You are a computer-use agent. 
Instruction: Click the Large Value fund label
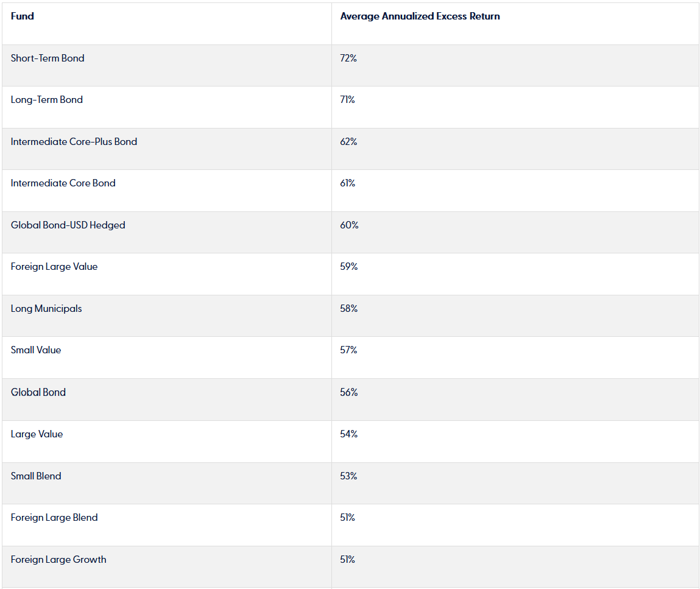coord(37,434)
